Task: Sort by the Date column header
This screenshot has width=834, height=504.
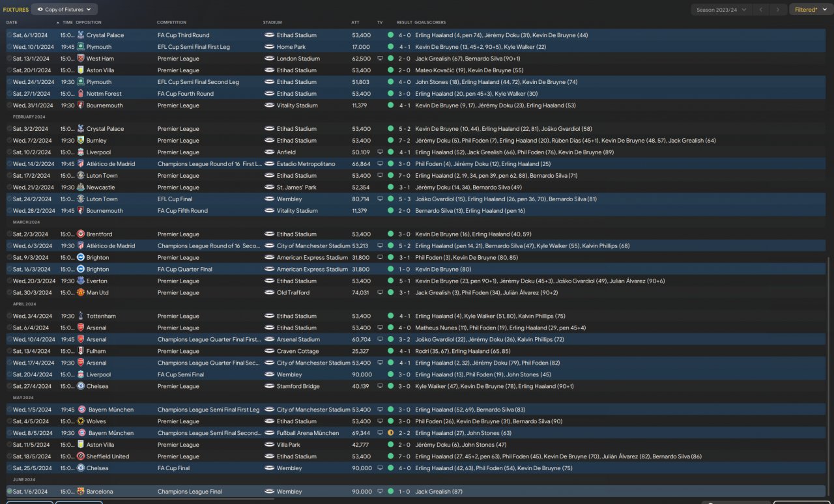Action: pos(12,23)
